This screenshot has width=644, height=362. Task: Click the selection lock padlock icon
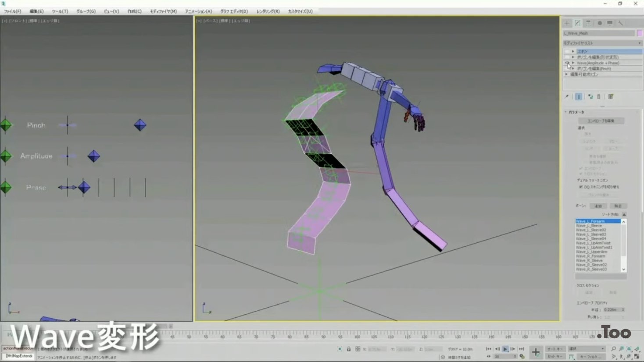tap(349, 349)
